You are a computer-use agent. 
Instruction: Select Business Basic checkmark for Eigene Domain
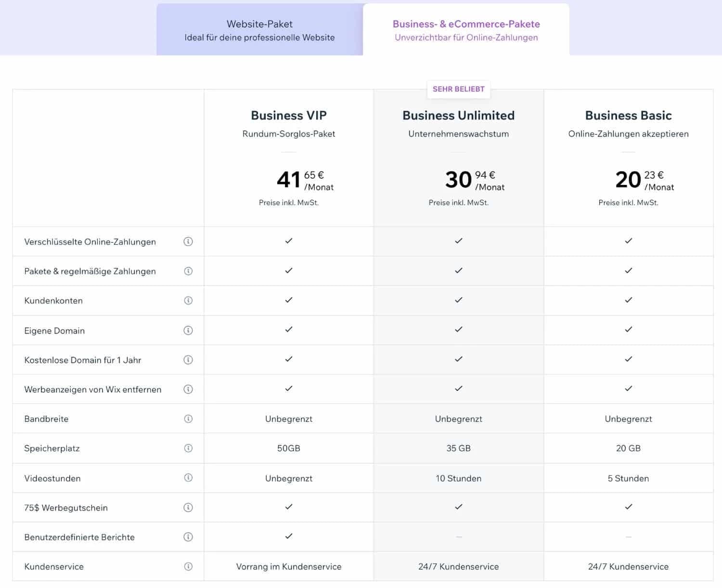[x=628, y=330]
